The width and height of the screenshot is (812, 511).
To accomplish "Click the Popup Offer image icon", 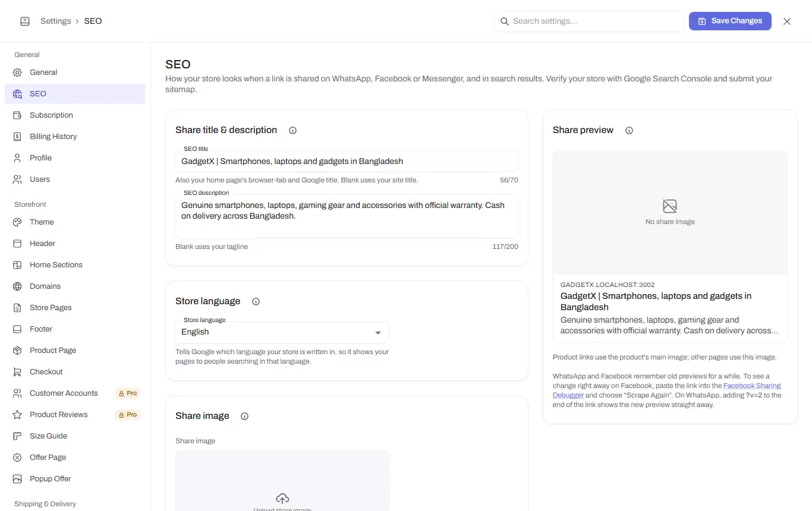I will [x=17, y=479].
